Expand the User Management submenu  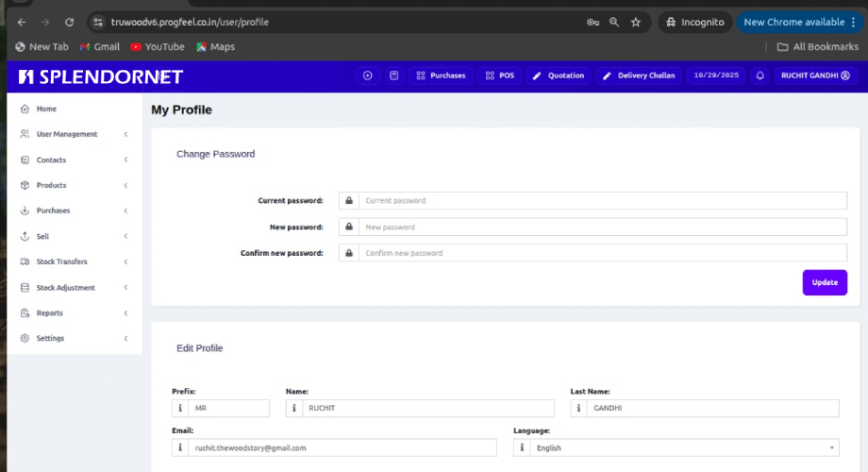point(125,134)
